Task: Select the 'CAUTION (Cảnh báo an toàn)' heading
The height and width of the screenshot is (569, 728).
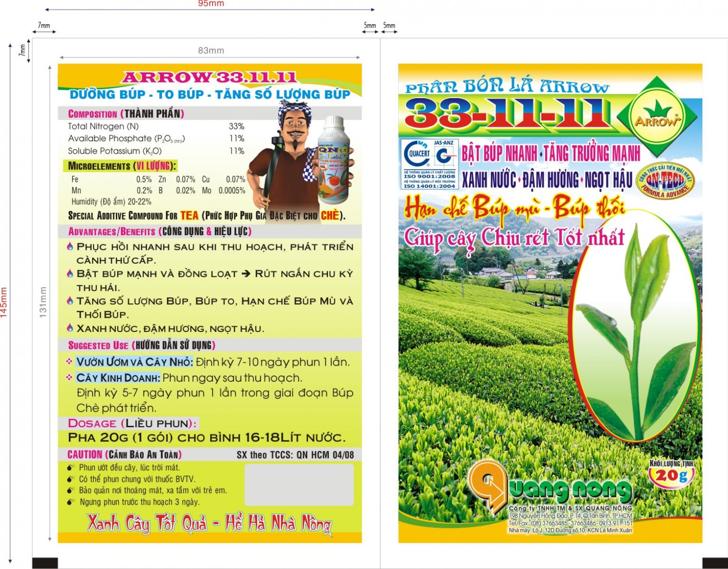Action: click(x=124, y=455)
